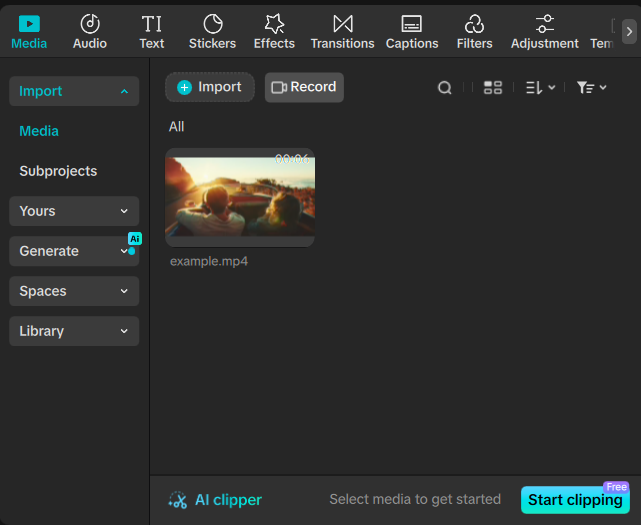Expand the Spaces section

[74, 291]
